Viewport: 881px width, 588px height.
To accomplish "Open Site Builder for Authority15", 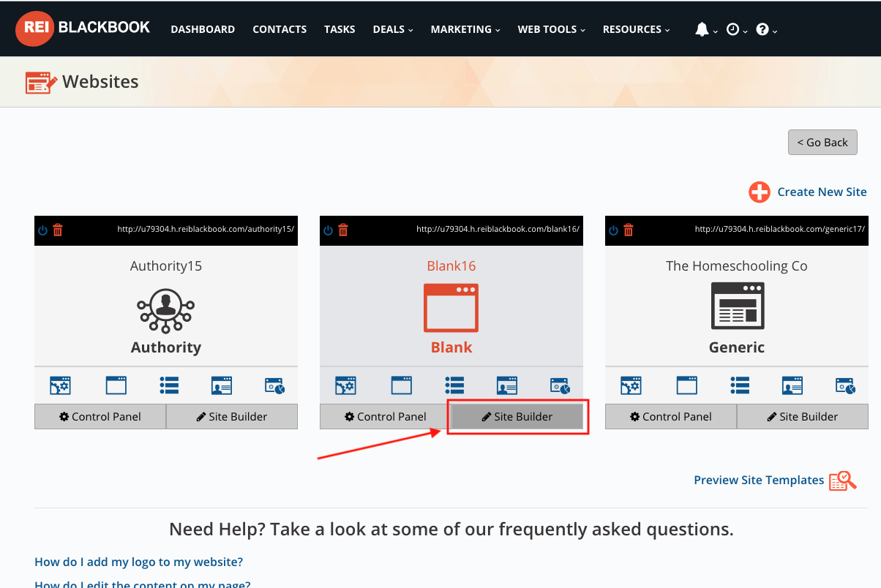I will [x=232, y=417].
